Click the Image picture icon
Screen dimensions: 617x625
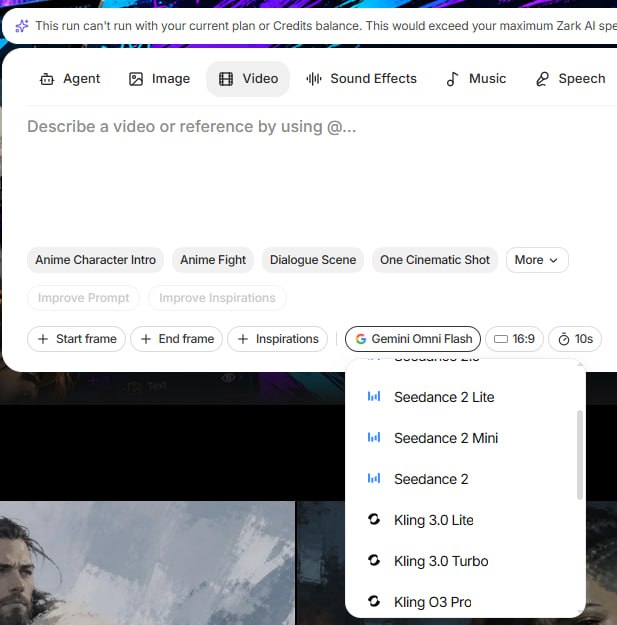[x=136, y=79]
